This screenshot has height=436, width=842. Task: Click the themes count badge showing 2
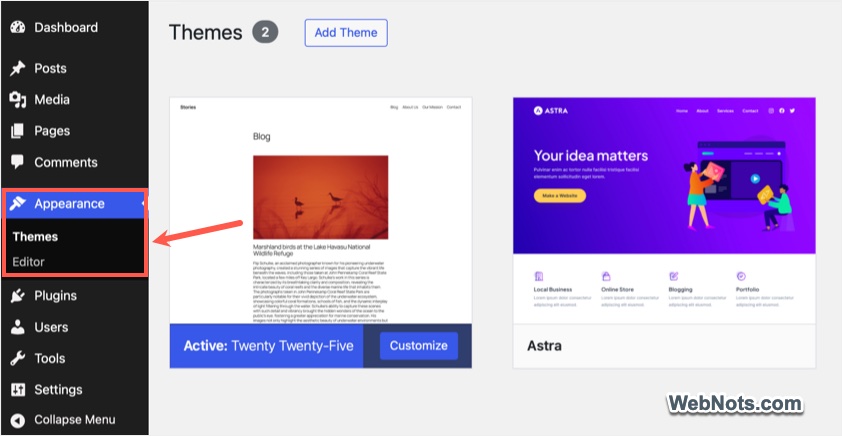[x=265, y=33]
